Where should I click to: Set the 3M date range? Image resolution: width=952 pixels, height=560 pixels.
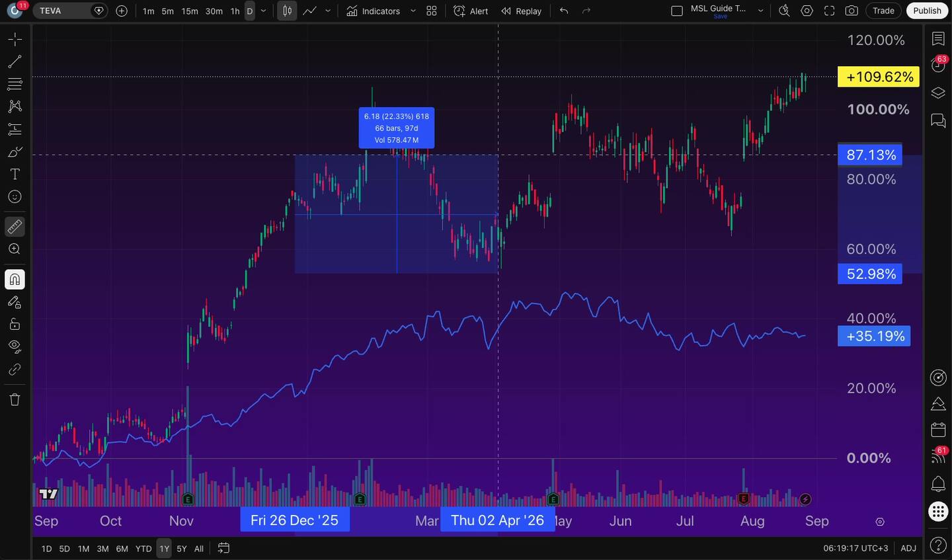(x=102, y=549)
